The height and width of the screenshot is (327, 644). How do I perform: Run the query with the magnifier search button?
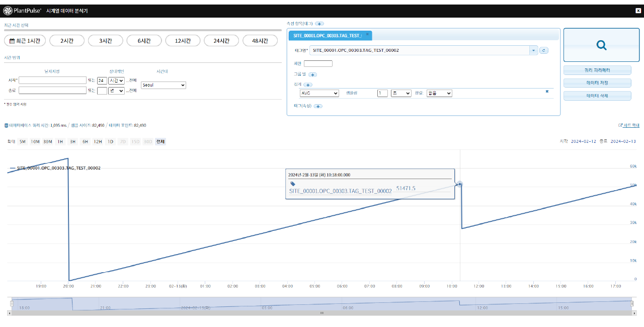(601, 45)
